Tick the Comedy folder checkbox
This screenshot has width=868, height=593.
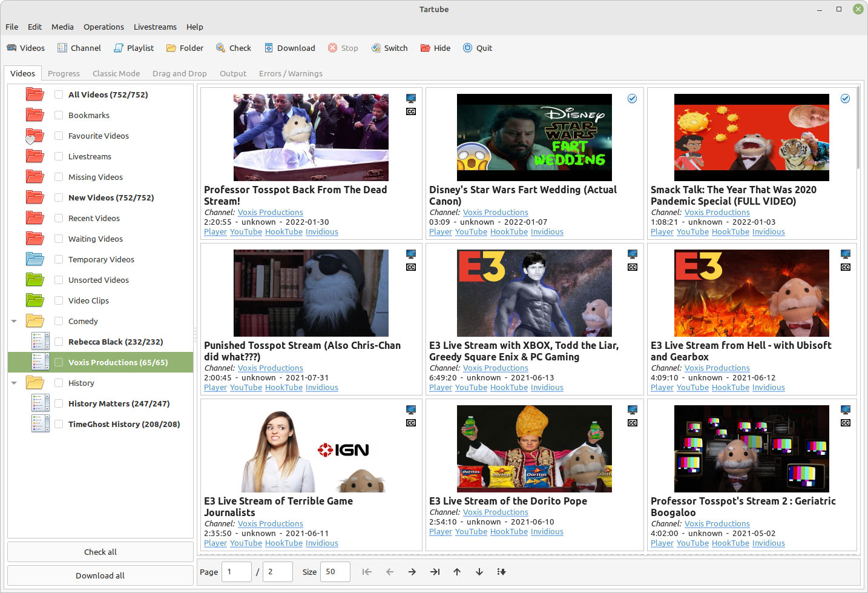[x=59, y=321]
